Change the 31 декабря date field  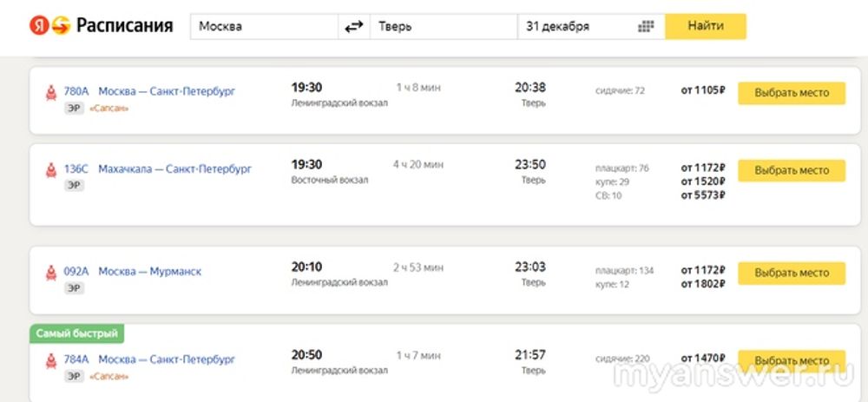577,27
